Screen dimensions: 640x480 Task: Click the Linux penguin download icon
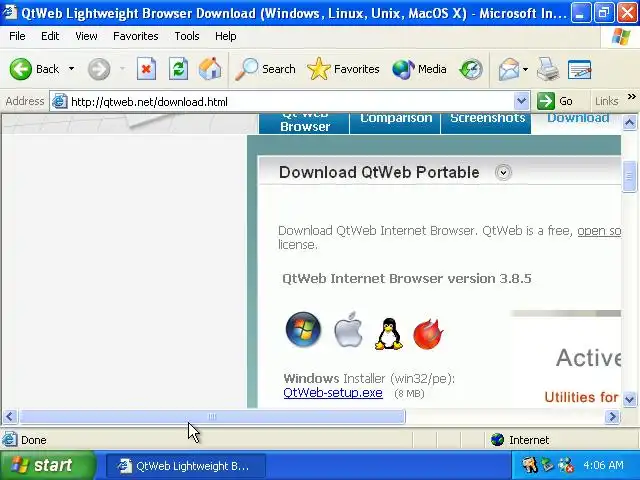tap(389, 334)
